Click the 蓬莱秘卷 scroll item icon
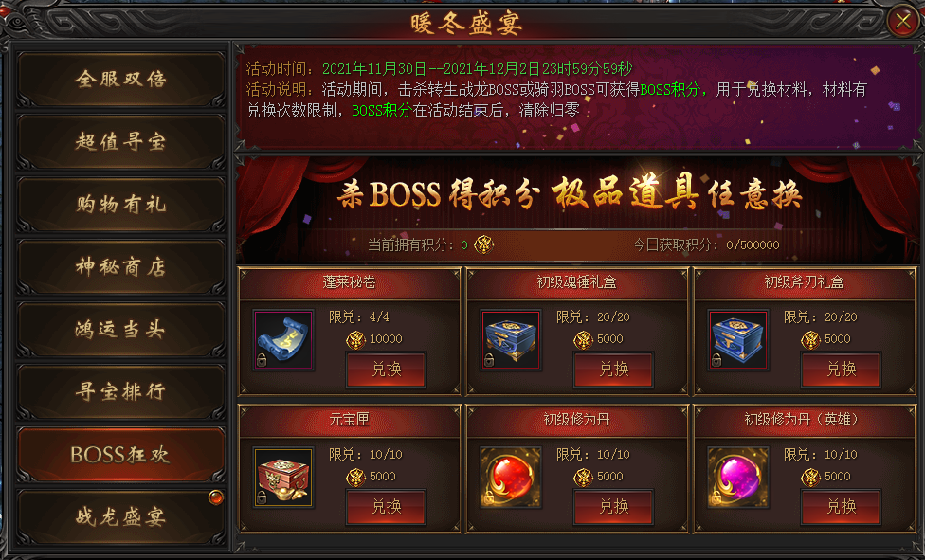Image resolution: width=925 pixels, height=560 pixels. (283, 340)
